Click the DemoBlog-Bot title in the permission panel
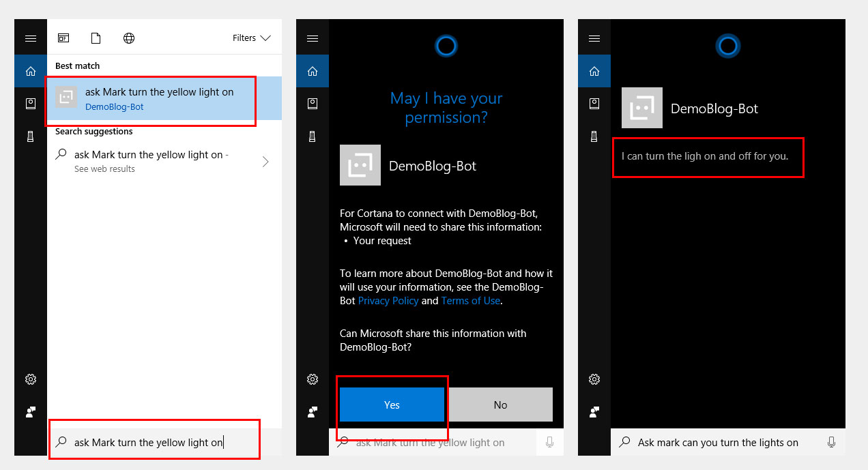Viewport: 868px width, 470px height. tap(433, 166)
